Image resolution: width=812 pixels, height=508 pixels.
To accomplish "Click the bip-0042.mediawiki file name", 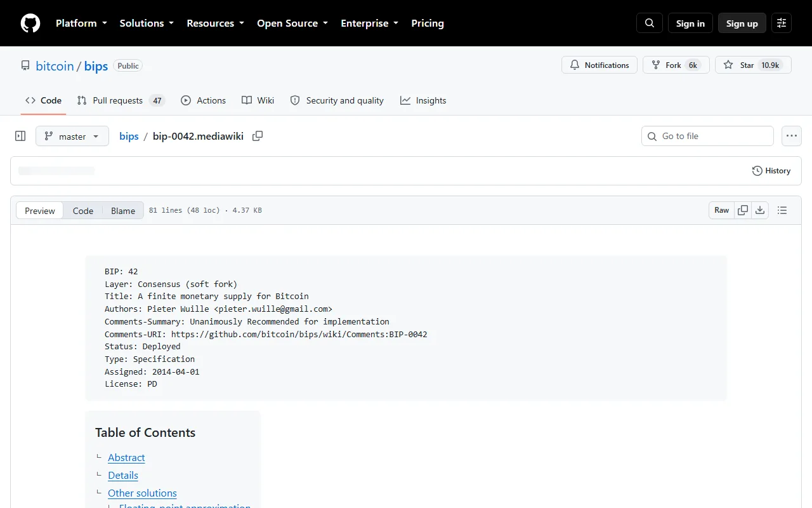I will tap(198, 136).
